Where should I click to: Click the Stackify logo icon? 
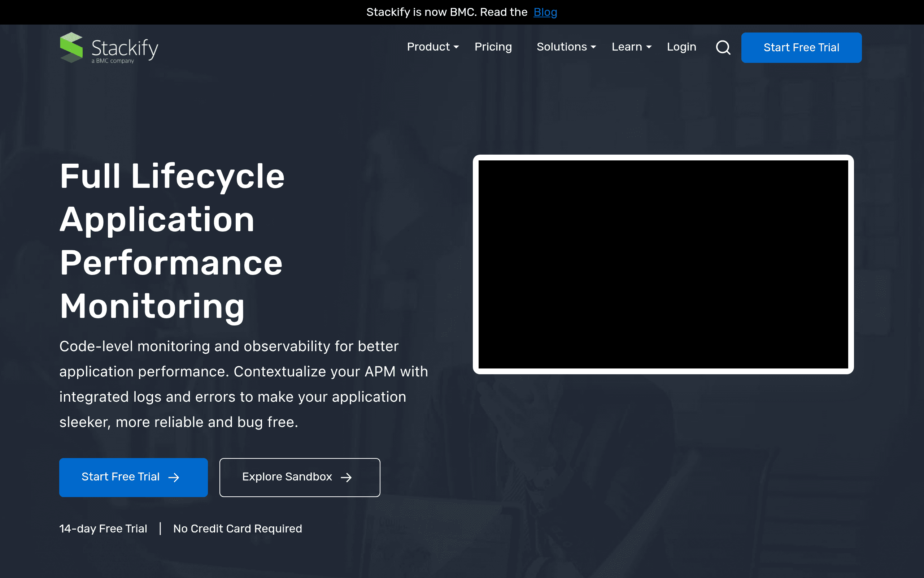click(71, 47)
